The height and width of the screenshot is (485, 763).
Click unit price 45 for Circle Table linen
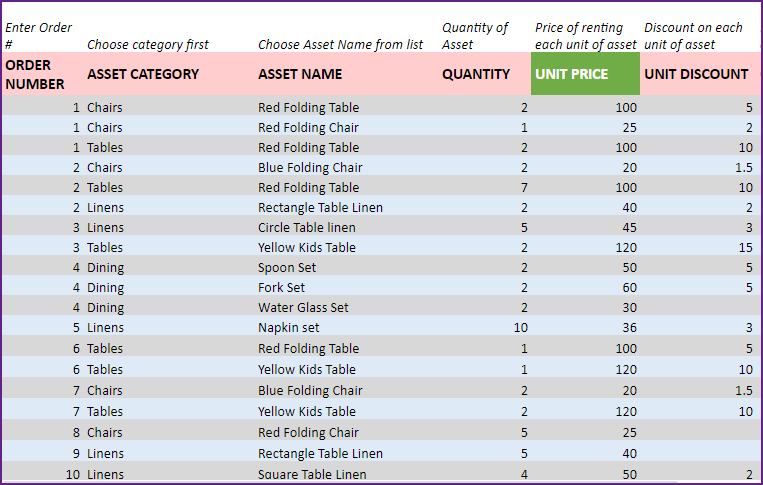(x=585, y=227)
